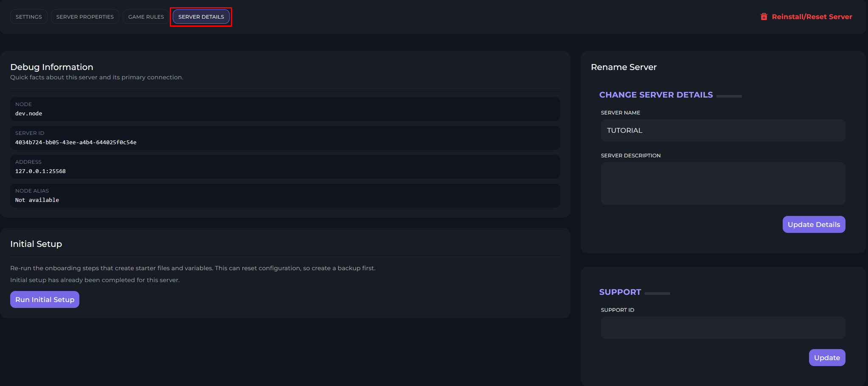Click the Address value 127.0.0.1:25568
The height and width of the screenshot is (386, 868).
coord(40,171)
